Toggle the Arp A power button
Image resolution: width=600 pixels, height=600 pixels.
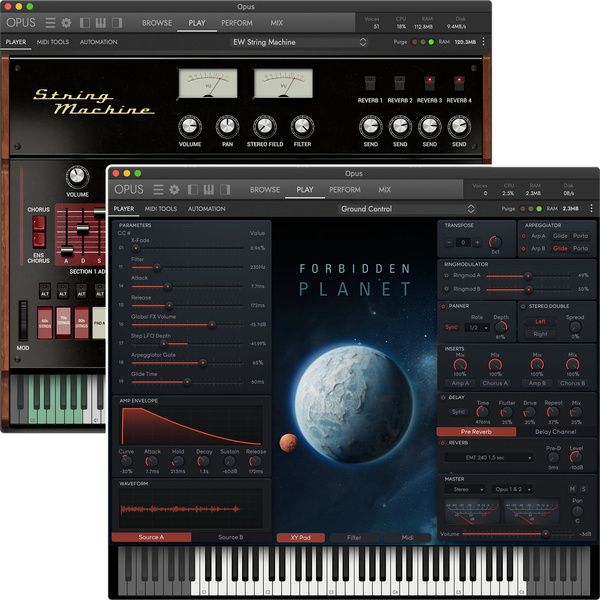(523, 236)
